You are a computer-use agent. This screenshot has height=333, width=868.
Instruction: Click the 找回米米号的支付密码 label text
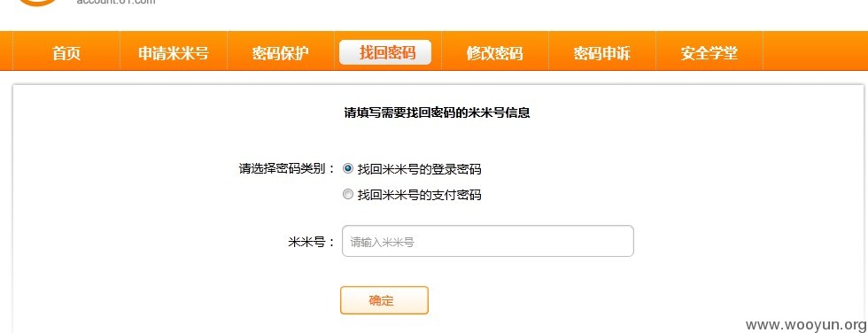pyautogui.click(x=419, y=195)
